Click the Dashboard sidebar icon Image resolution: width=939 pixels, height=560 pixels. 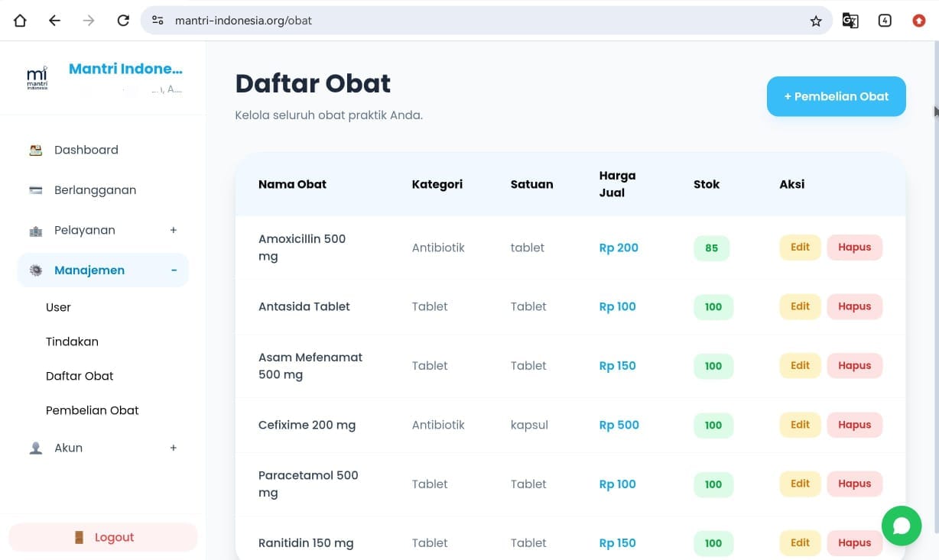[x=36, y=150]
